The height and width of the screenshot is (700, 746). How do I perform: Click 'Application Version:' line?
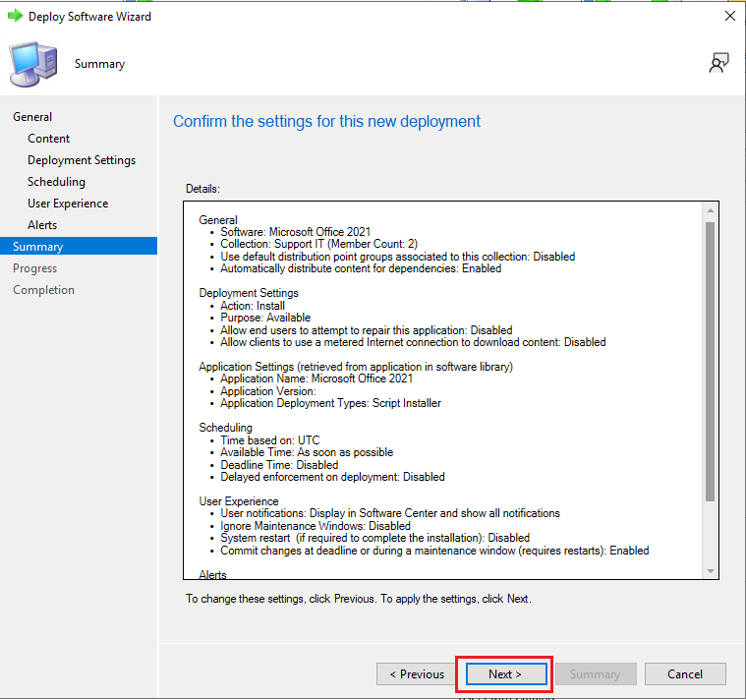pyautogui.click(x=268, y=391)
